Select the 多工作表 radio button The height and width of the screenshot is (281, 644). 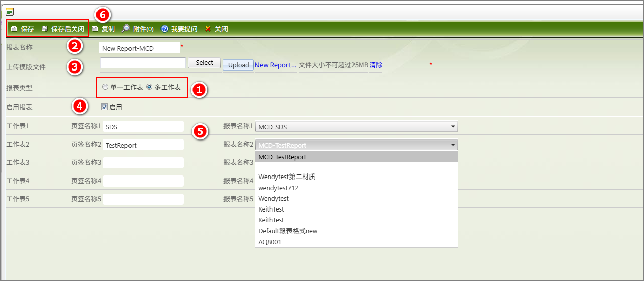coord(149,87)
